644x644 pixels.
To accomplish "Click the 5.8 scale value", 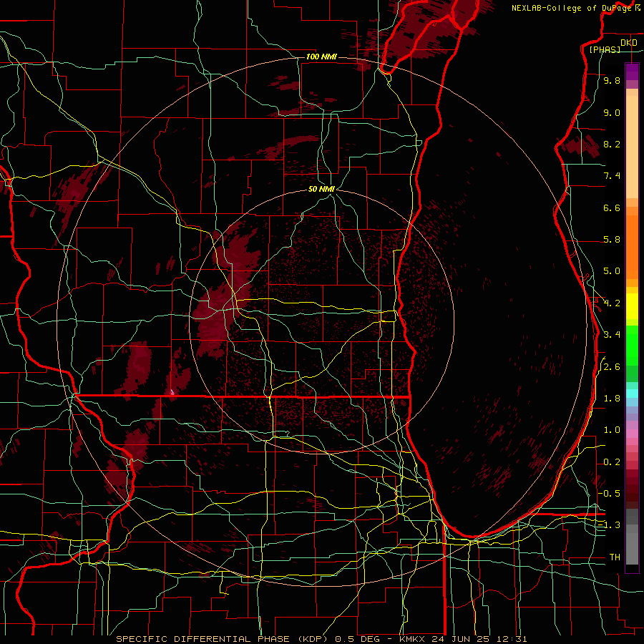I will point(612,240).
